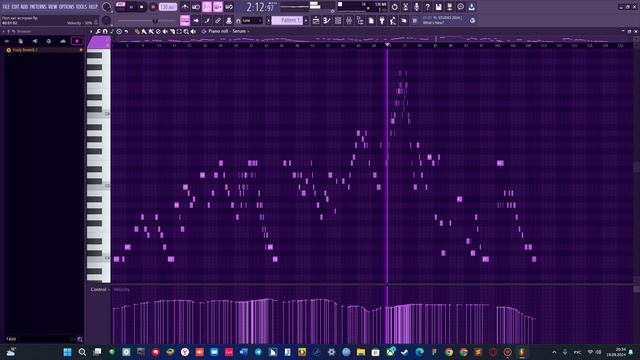The image size is (640, 360).
Task: Toggle the link/multilink controllers button
Action: [x=218, y=20]
